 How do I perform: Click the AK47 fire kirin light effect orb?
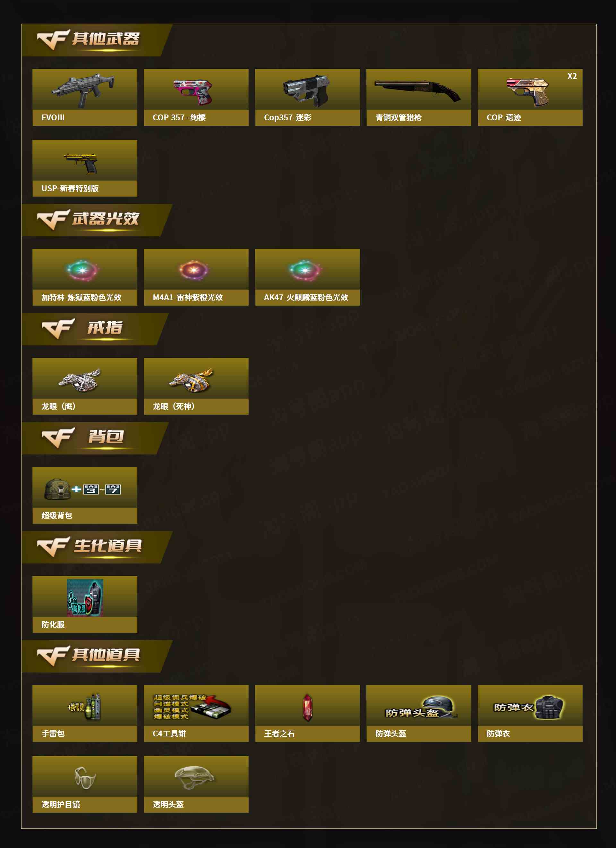(305, 270)
